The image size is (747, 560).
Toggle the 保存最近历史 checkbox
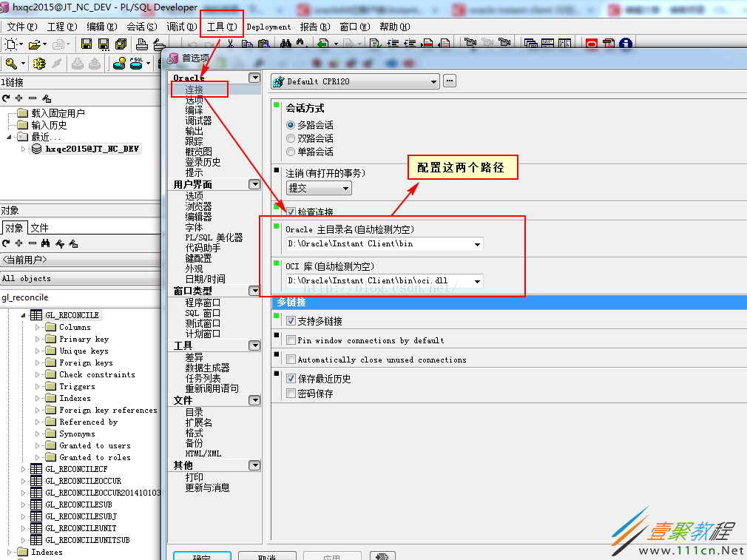291,379
